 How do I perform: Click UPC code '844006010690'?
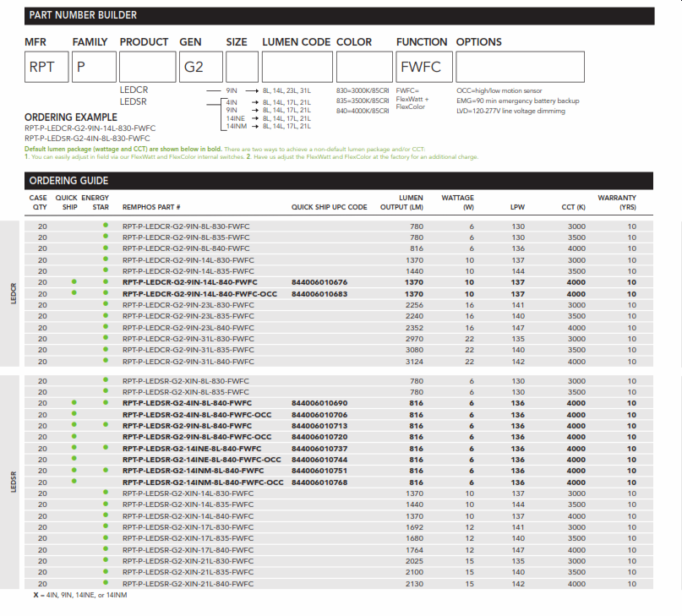click(x=319, y=403)
